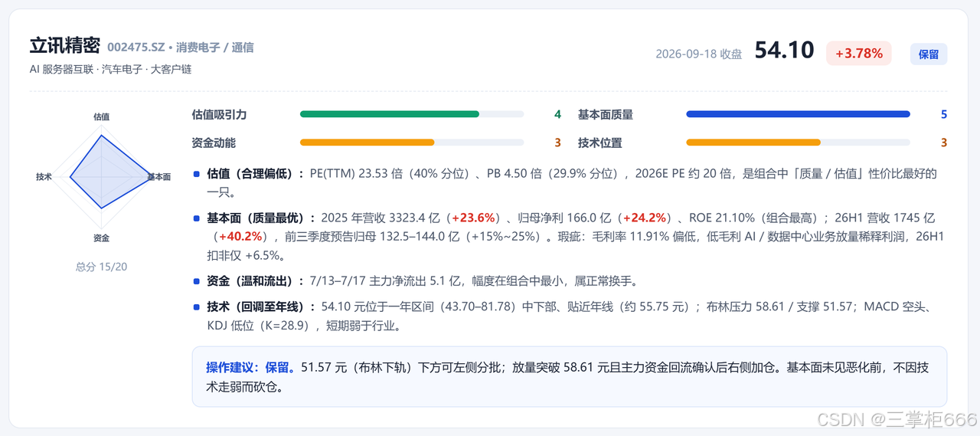980x436 pixels.
Task: Select the 基本面质量 blue progress bar
Action: [x=798, y=114]
